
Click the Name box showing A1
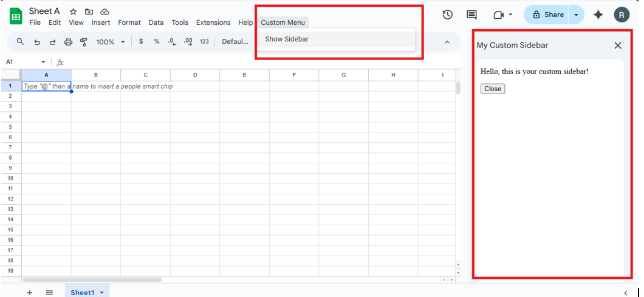click(22, 62)
